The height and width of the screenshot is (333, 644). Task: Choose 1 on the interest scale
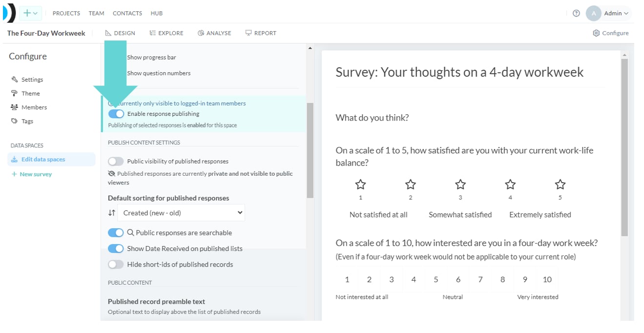pyautogui.click(x=347, y=279)
